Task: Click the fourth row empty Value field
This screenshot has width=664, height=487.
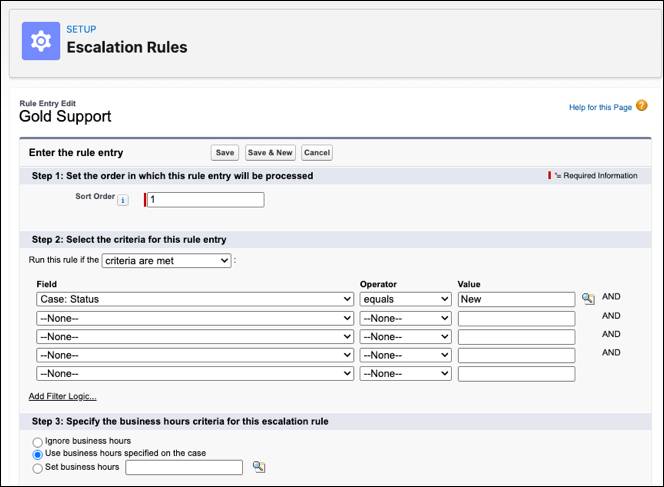Action: pos(516,355)
